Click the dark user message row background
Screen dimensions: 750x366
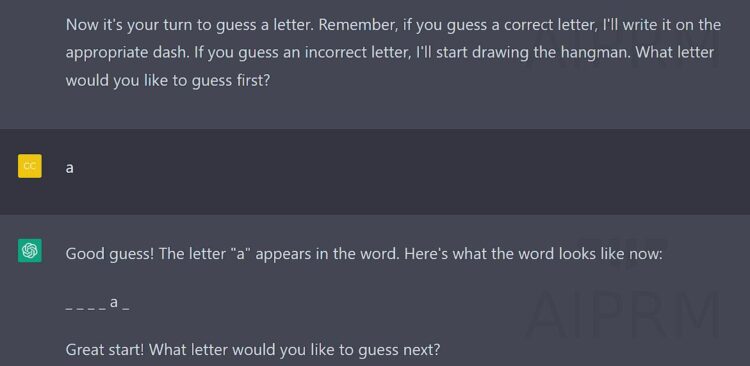click(x=375, y=171)
